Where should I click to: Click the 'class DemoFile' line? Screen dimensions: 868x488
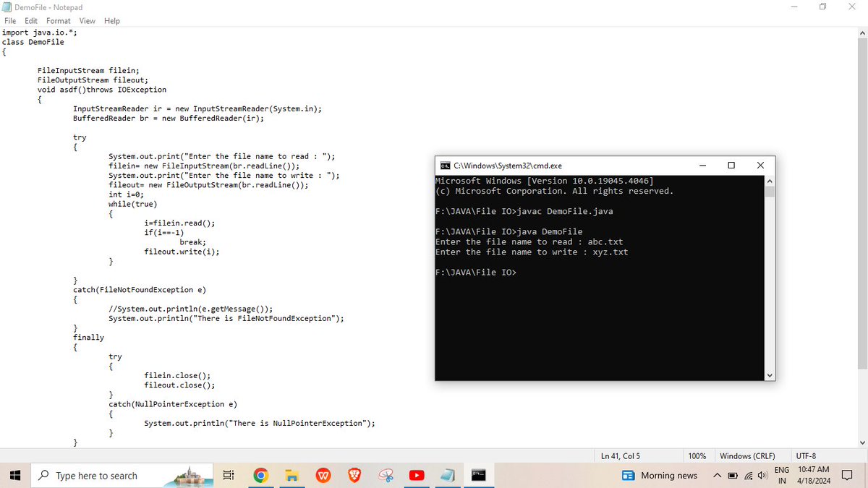(33, 42)
